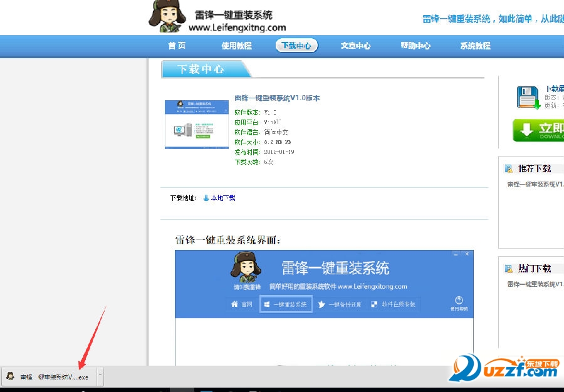Click the 使用帮助 question mark icon

point(459,301)
